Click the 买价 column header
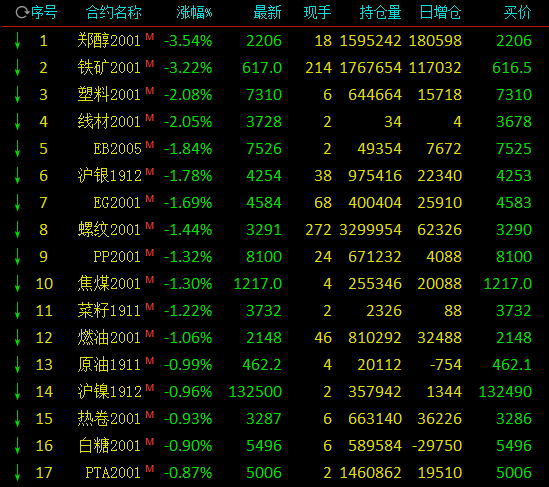This screenshot has width=549, height=487. coord(517,13)
